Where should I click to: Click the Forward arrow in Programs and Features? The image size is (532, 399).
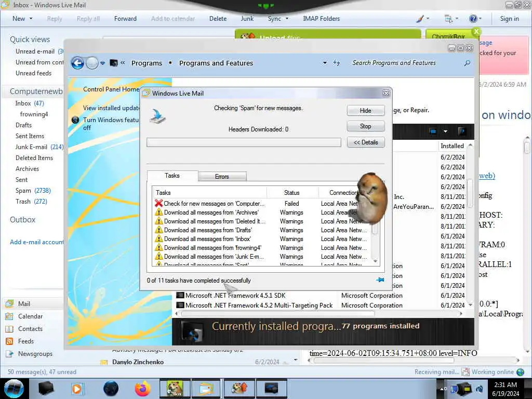click(x=92, y=63)
